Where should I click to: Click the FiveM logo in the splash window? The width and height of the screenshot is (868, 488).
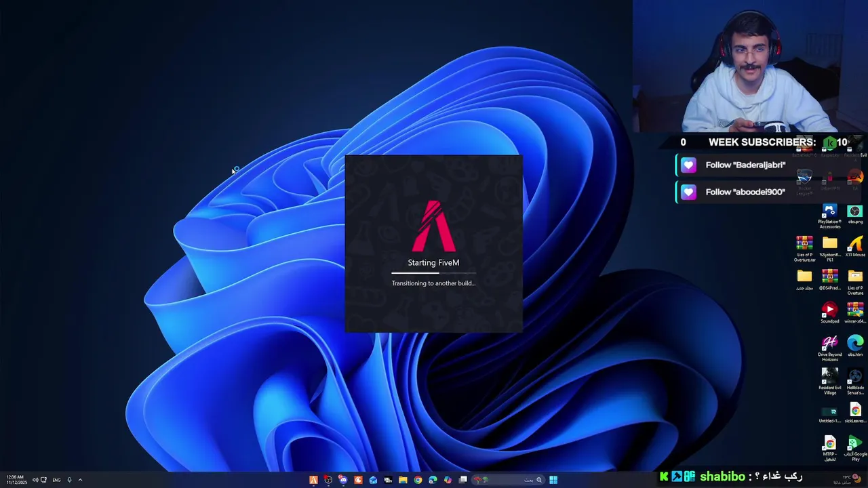(x=434, y=226)
